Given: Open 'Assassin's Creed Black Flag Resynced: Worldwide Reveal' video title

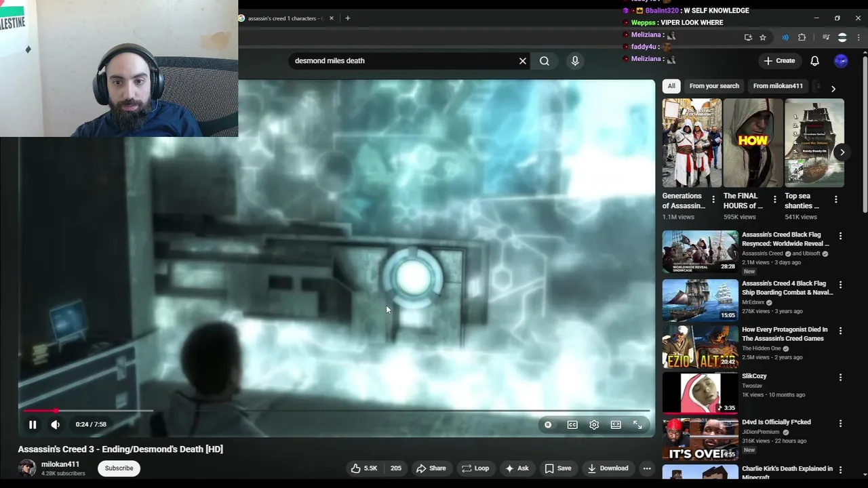Looking at the screenshot, I should pyautogui.click(x=785, y=239).
